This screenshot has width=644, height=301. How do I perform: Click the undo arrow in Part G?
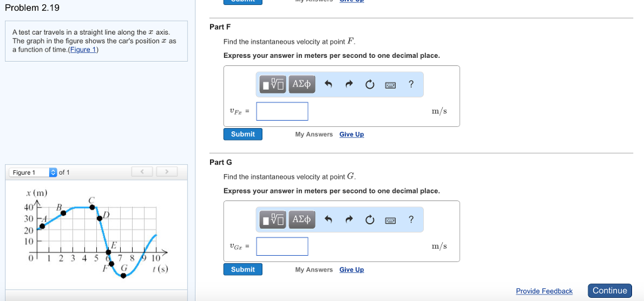point(328,219)
